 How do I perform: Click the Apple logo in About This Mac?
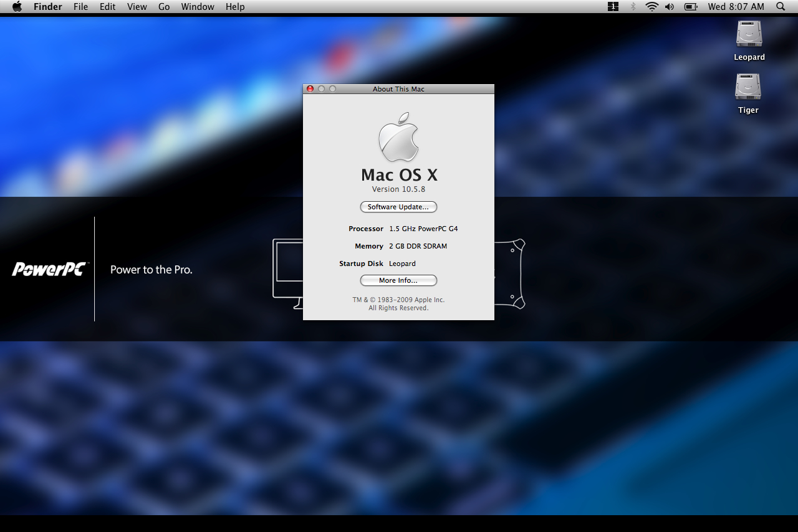point(398,137)
